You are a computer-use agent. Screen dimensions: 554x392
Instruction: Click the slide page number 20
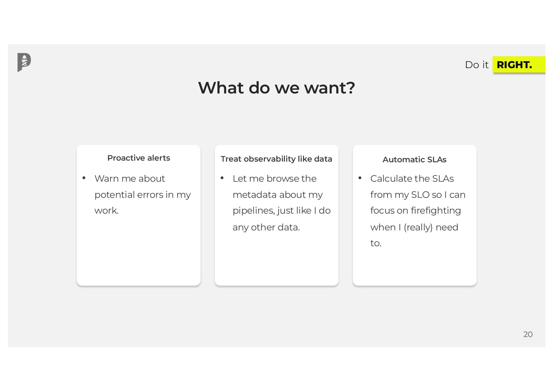(x=528, y=334)
